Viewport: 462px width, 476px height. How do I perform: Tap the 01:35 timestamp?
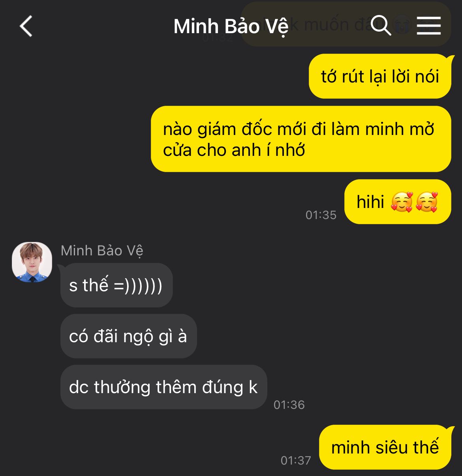[x=321, y=215]
